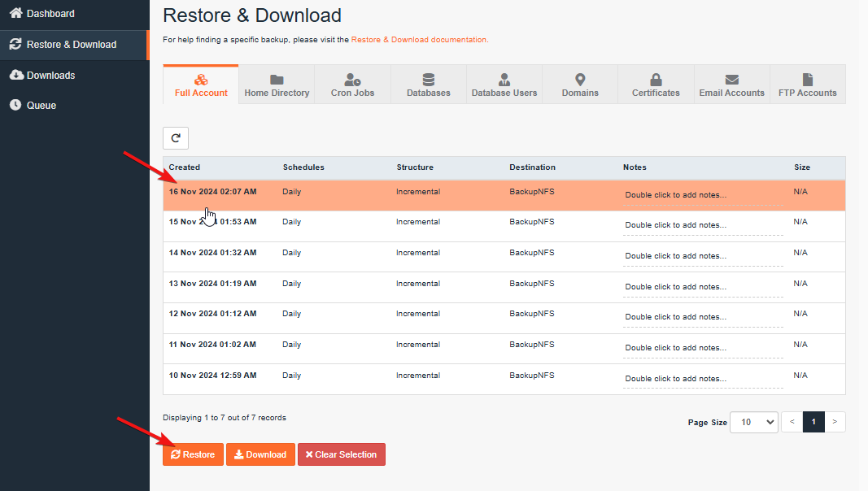
Task: Switch to the Home Directory tab
Action: click(277, 85)
